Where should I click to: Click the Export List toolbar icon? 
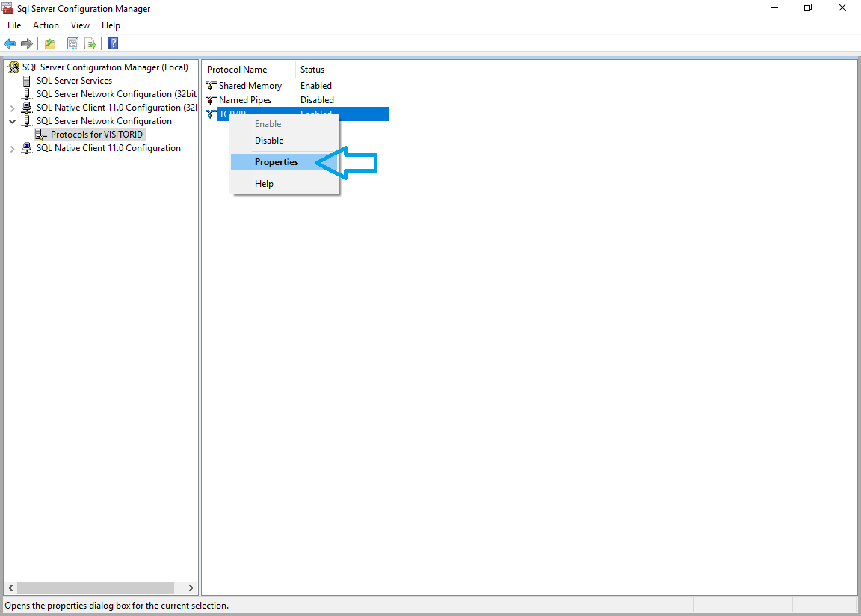[90, 43]
